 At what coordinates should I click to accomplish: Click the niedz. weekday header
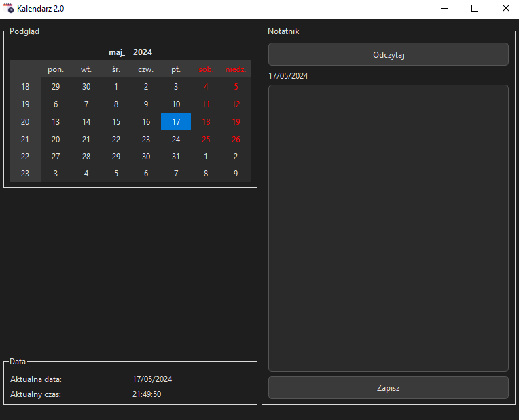pyautogui.click(x=236, y=69)
